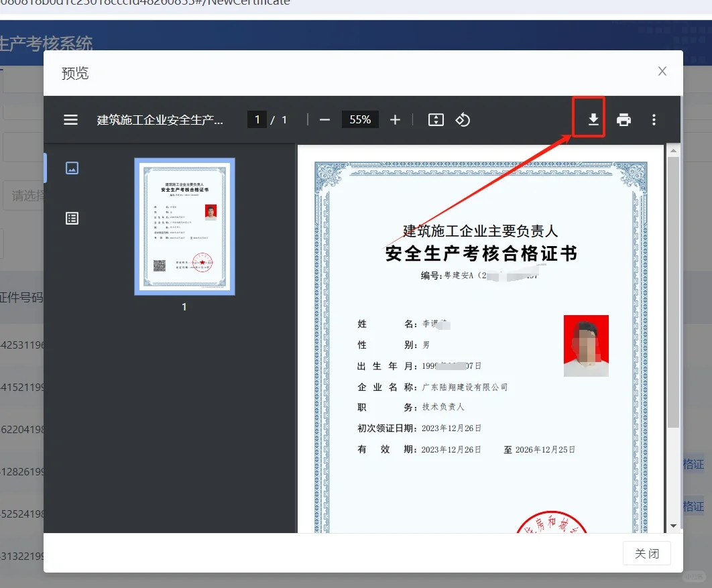Viewport: 712px width, 588px height.
Task: Open the PDF viewer more-actions menu
Action: [x=654, y=120]
